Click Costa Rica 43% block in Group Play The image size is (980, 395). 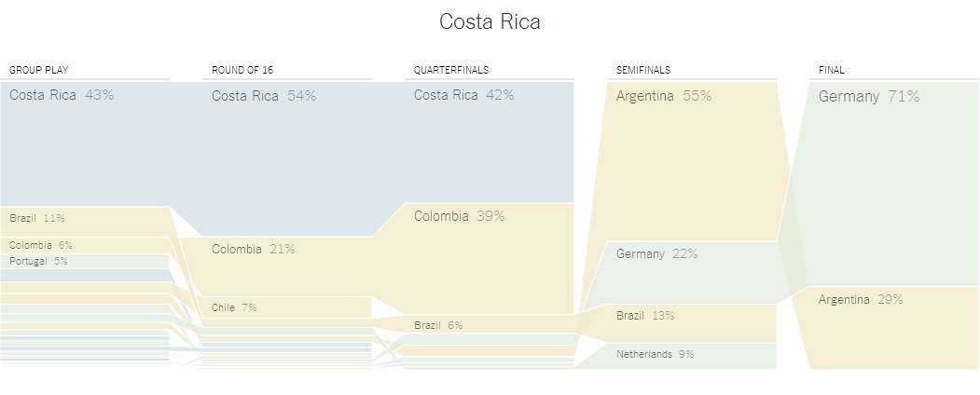[x=84, y=144]
